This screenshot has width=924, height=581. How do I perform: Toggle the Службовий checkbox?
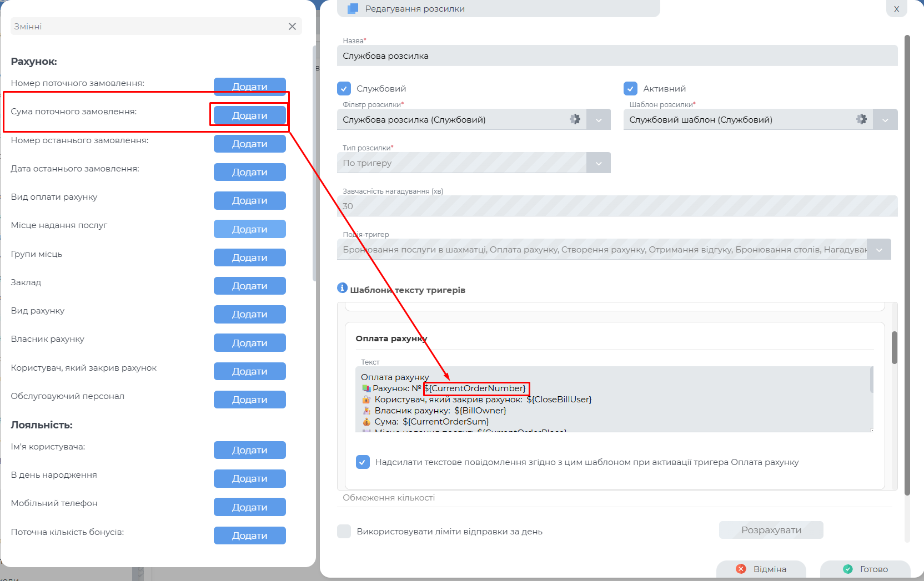click(344, 89)
